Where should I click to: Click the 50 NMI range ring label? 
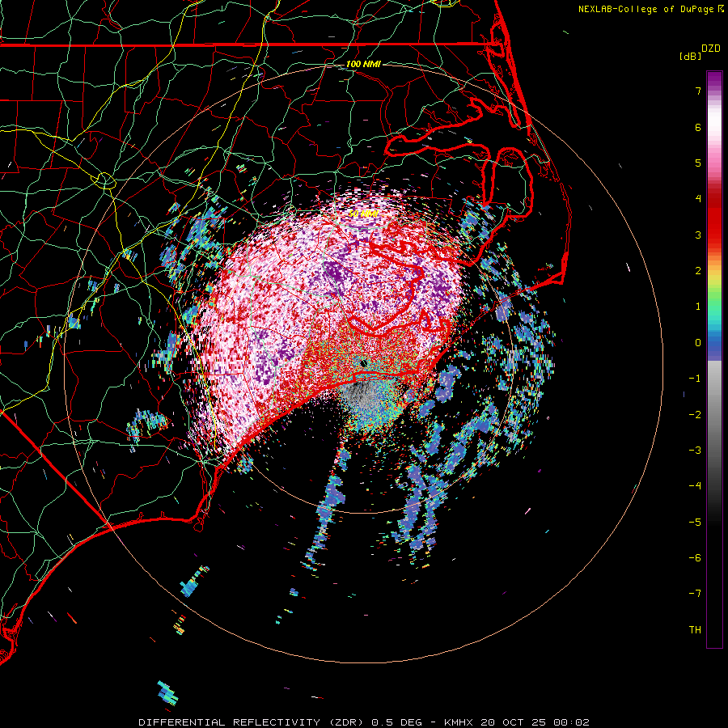click(363, 214)
